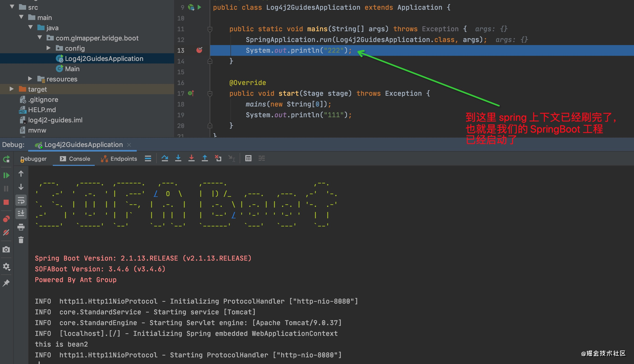Viewport: 634px width, 364px height.
Task: Click line number 15 in gutter
Action: (181, 72)
